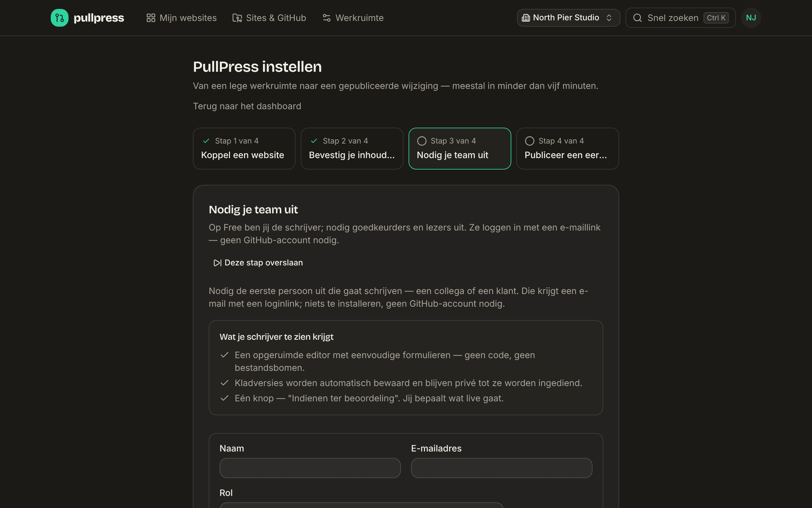Click Deze stap overslaan button
This screenshot has width=812, height=508.
(258, 263)
